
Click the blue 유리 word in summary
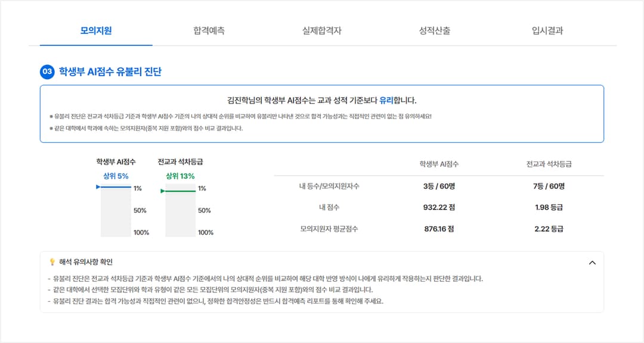pos(386,101)
